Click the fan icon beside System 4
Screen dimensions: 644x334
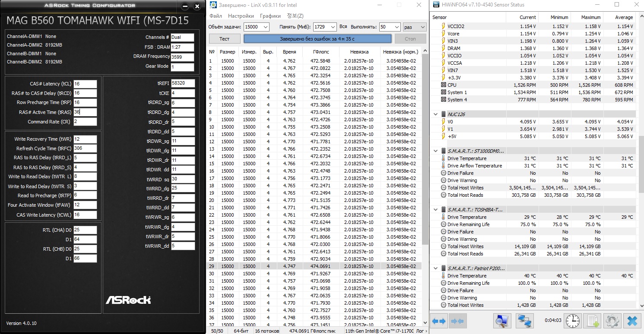(x=443, y=100)
